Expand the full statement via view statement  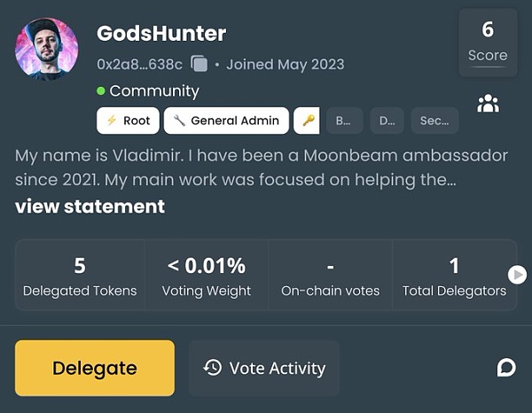90,206
